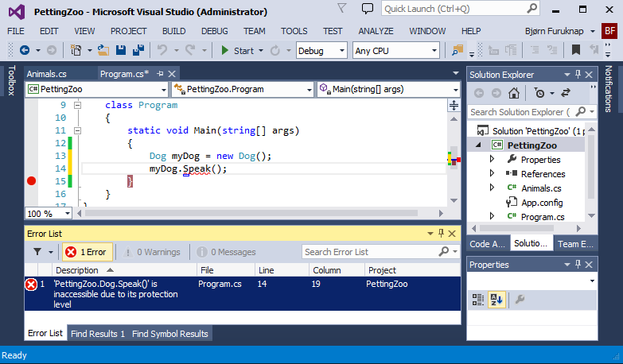Expand the Program.cs node in tree
This screenshot has height=364, width=623.
492,216
